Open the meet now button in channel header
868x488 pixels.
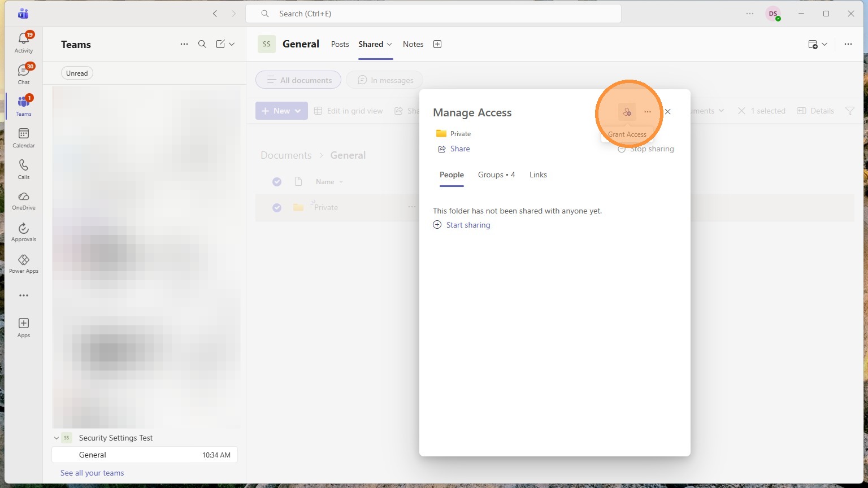point(813,44)
